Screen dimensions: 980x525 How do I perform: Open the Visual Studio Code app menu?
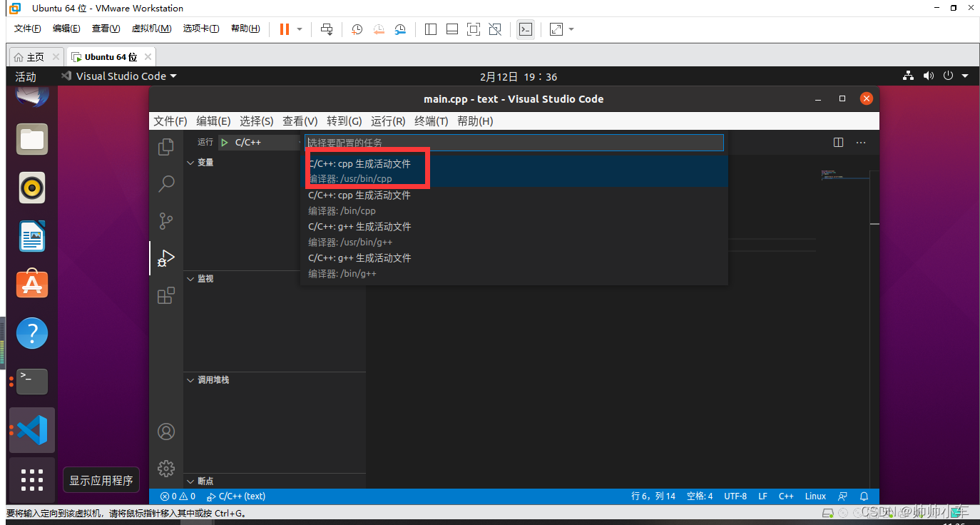pos(118,76)
